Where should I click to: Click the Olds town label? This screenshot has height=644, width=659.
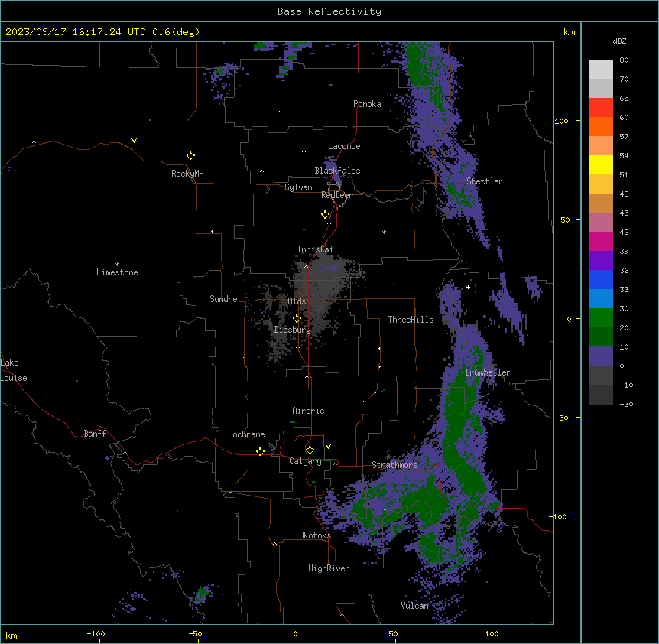pos(297,301)
